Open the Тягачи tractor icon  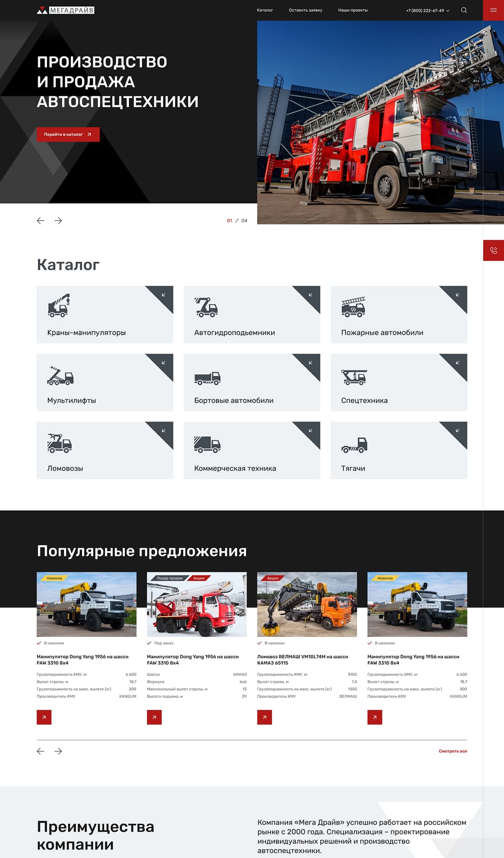(354, 445)
